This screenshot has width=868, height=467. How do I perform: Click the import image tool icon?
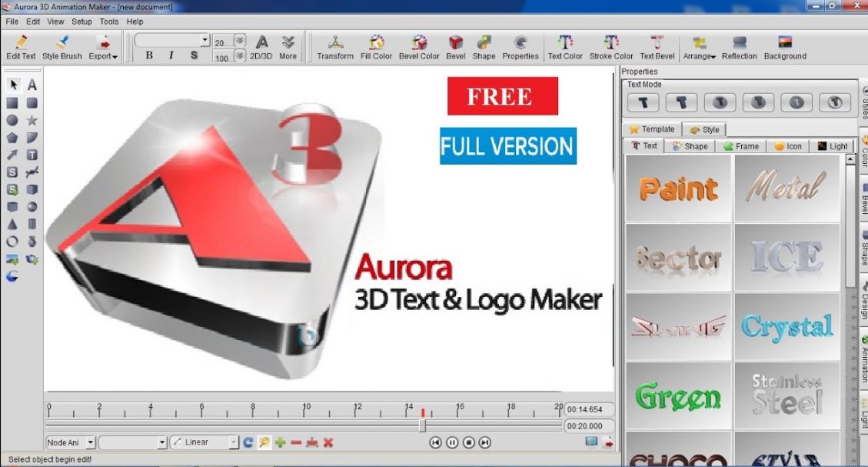click(x=12, y=259)
